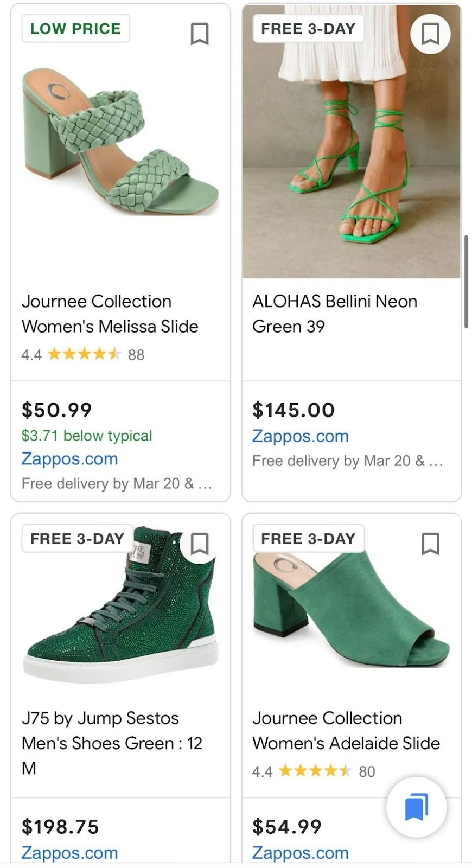This screenshot has width=472, height=868.
Task: Click the LOW PRICE badge
Action: point(75,29)
